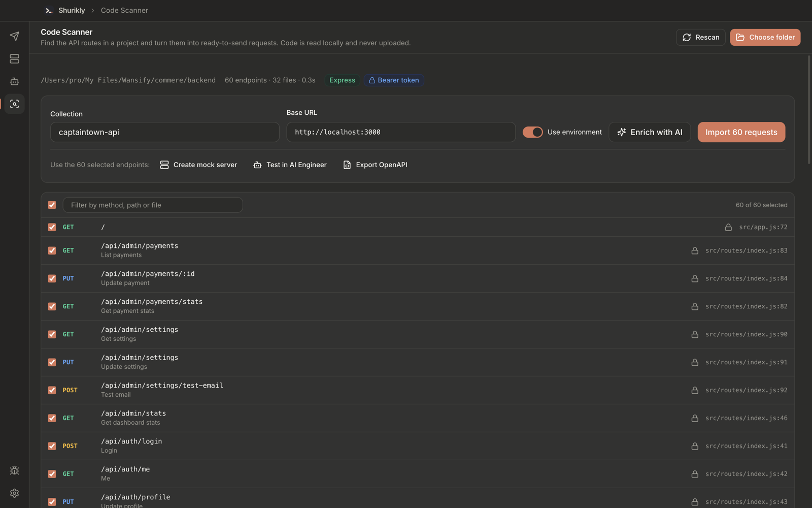812x508 pixels.
Task: Click lock icon on src/app.js:72 row
Action: pyautogui.click(x=728, y=227)
